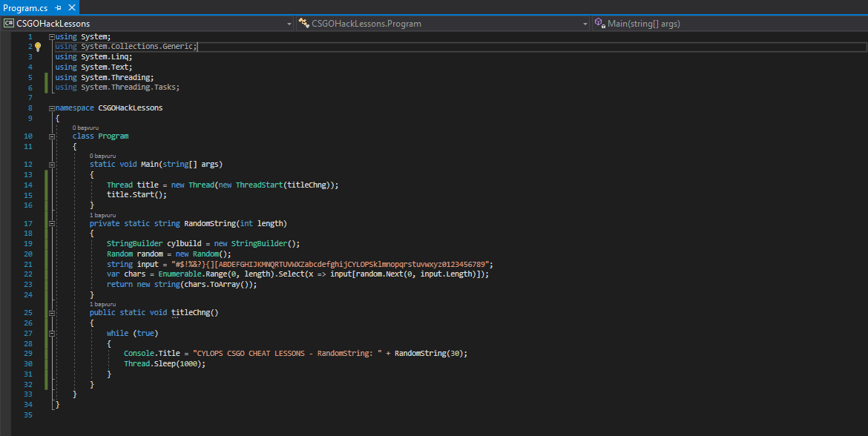Click line number 35 in the margin
868x436 pixels.
(x=27, y=415)
